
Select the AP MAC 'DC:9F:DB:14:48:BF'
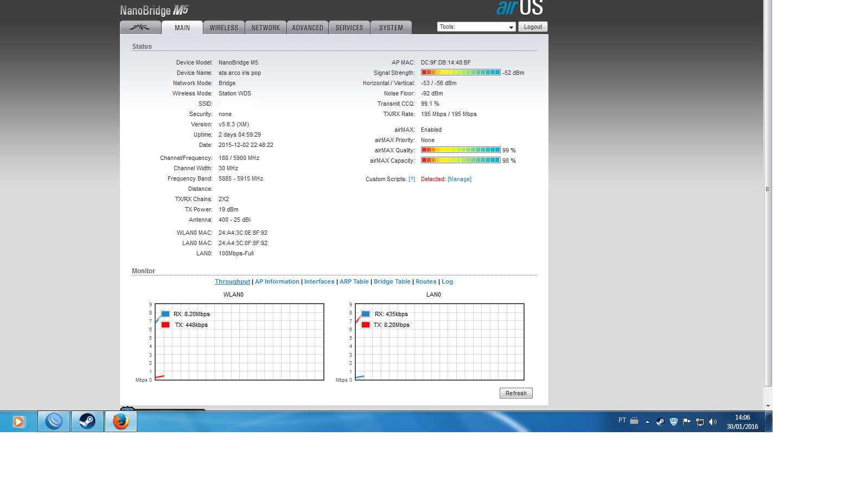(446, 63)
